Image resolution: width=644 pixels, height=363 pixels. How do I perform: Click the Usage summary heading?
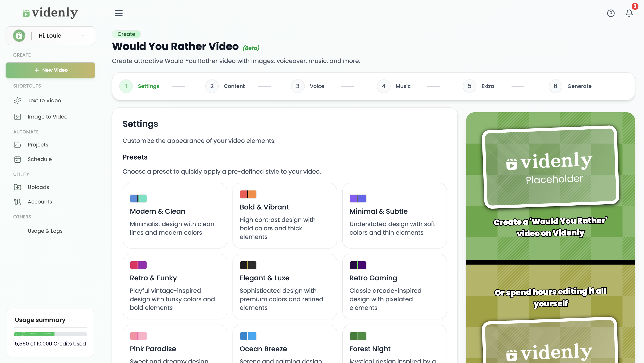tap(40, 320)
